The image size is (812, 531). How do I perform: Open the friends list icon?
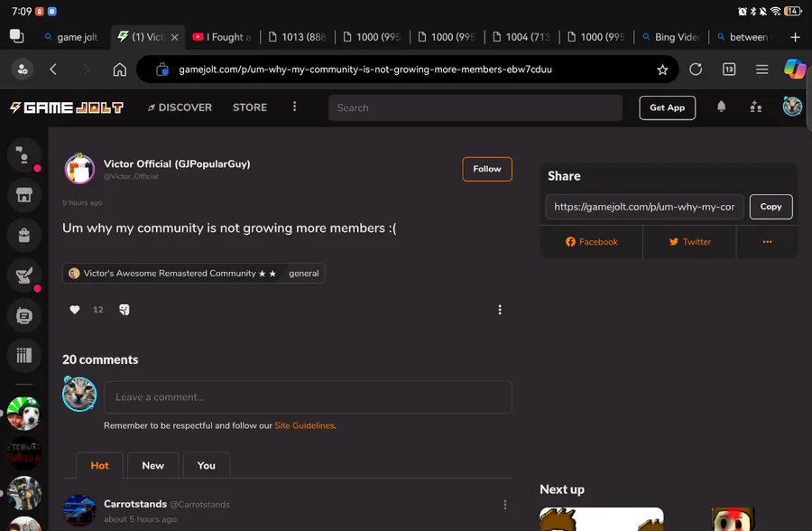point(755,107)
